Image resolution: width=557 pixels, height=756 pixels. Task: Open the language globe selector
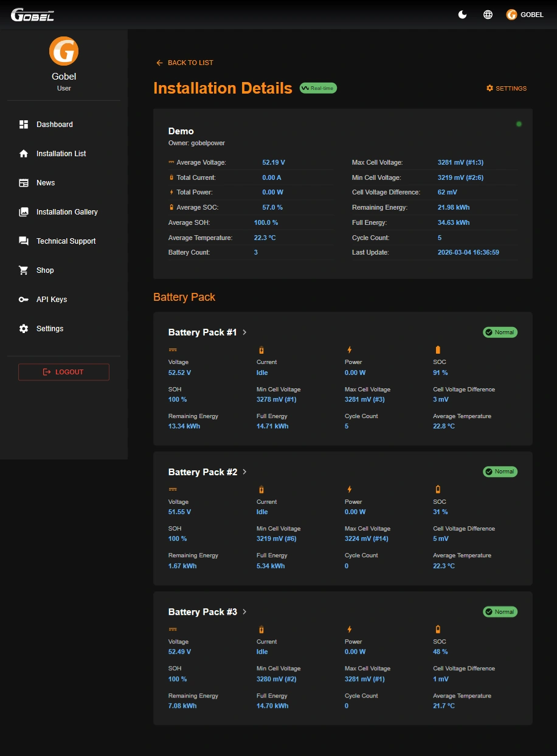point(488,15)
